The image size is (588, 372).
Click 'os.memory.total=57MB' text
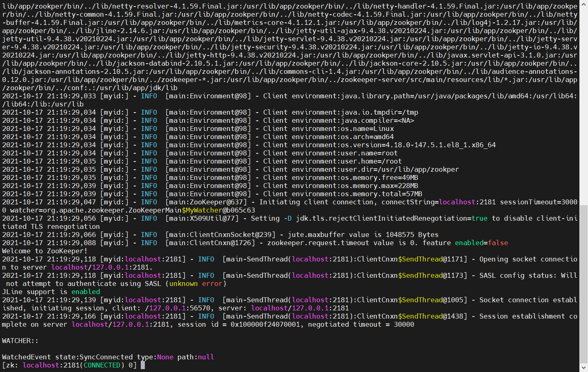tap(382, 194)
